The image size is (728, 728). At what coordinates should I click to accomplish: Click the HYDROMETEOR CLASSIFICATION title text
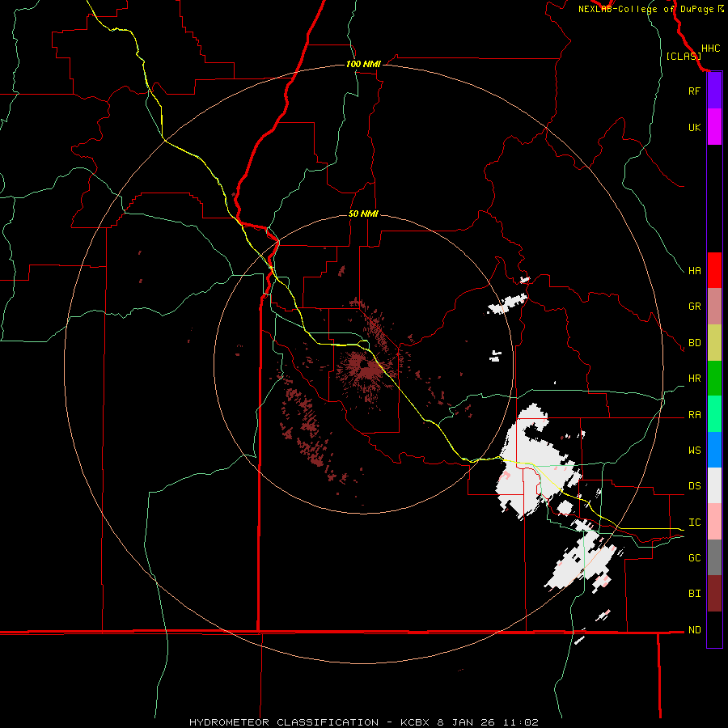click(x=284, y=722)
